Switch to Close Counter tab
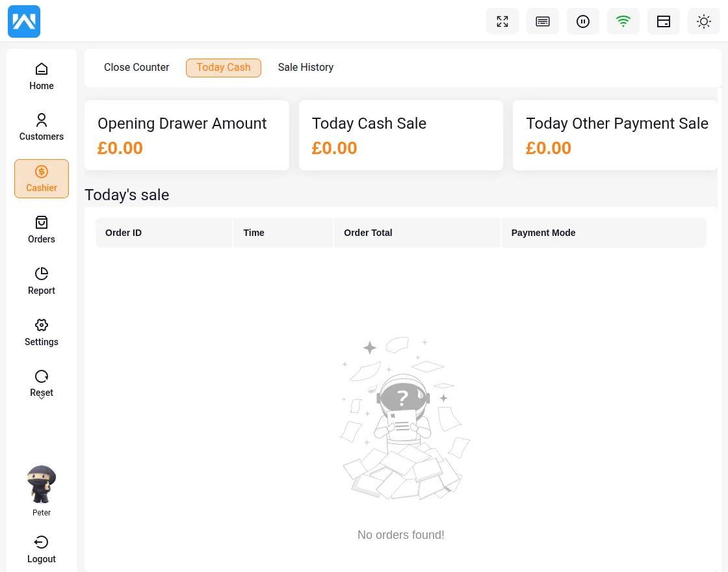Viewport: 728px width, 572px height. tap(136, 68)
